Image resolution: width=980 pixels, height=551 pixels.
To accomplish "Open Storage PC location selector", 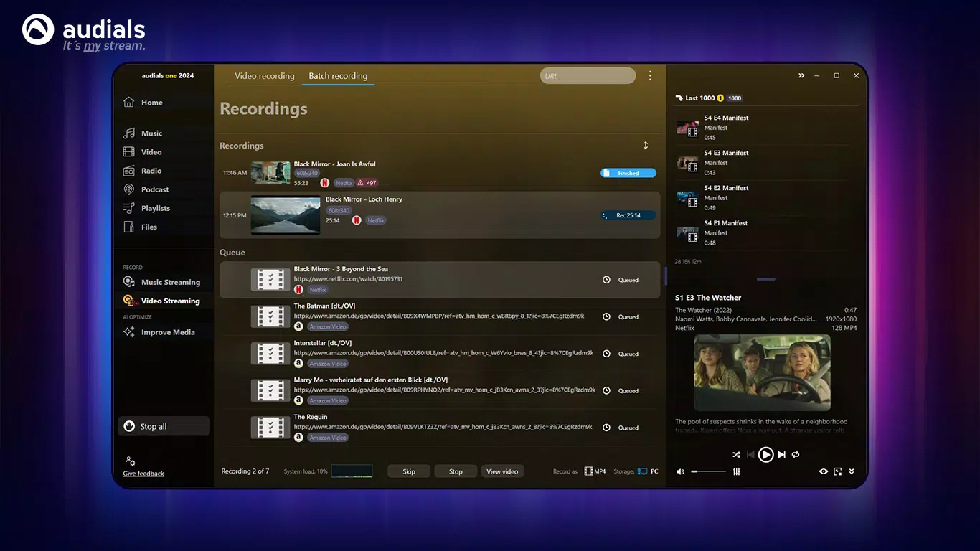I will pyautogui.click(x=648, y=471).
